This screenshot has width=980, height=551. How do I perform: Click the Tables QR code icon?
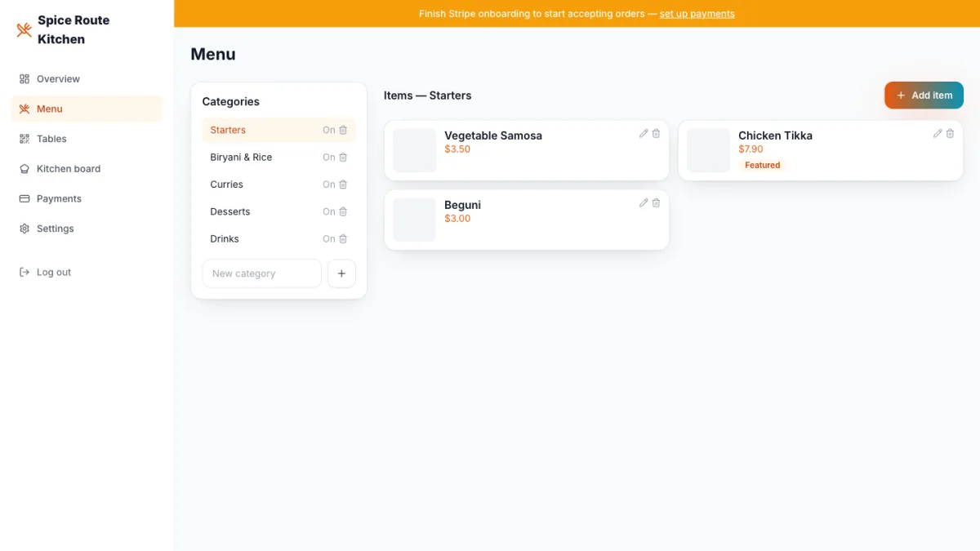(x=24, y=139)
